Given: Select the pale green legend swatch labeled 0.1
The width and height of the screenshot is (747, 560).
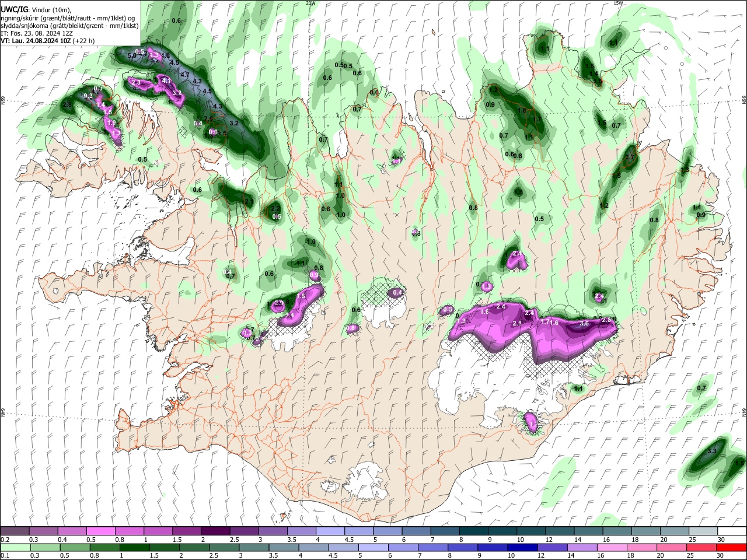Looking at the screenshot, I should 15,547.
